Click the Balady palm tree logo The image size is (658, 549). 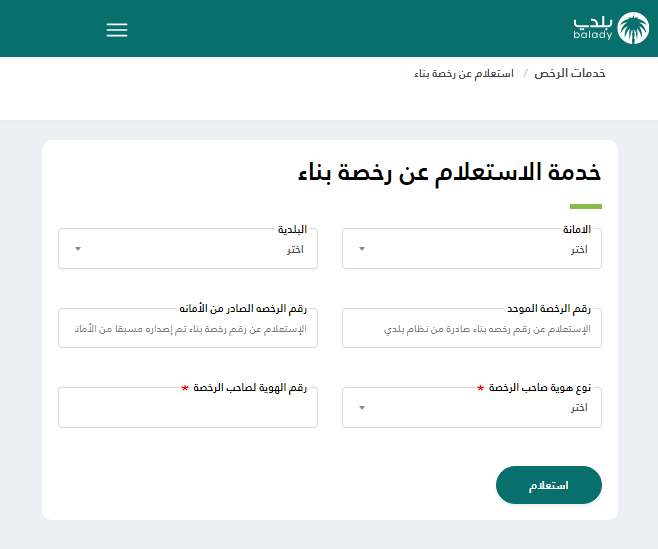[x=633, y=28]
